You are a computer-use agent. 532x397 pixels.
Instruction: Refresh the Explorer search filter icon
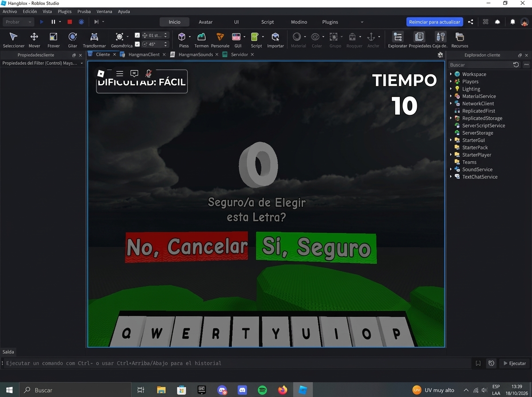click(x=516, y=65)
